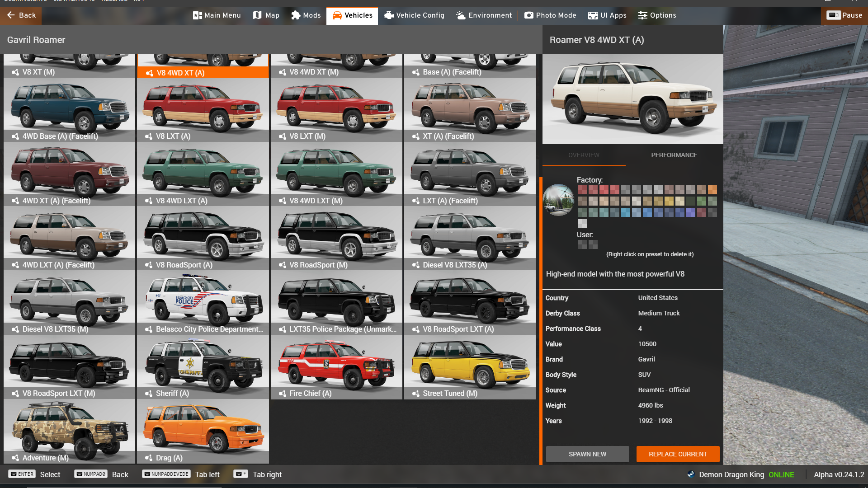Click the UI Apps icon
868x488 pixels.
pos(593,15)
